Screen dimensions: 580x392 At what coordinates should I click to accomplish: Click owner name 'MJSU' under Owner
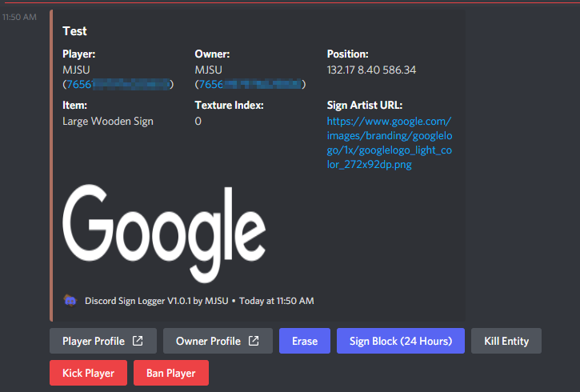point(209,70)
